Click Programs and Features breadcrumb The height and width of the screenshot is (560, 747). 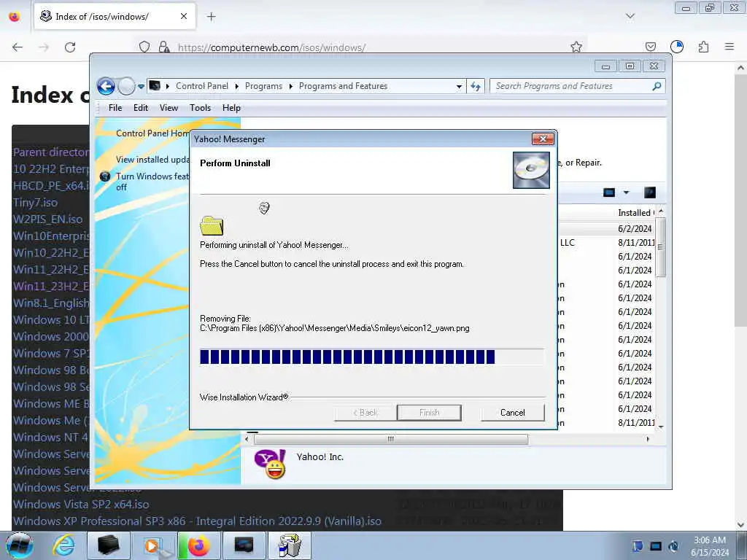coord(343,86)
